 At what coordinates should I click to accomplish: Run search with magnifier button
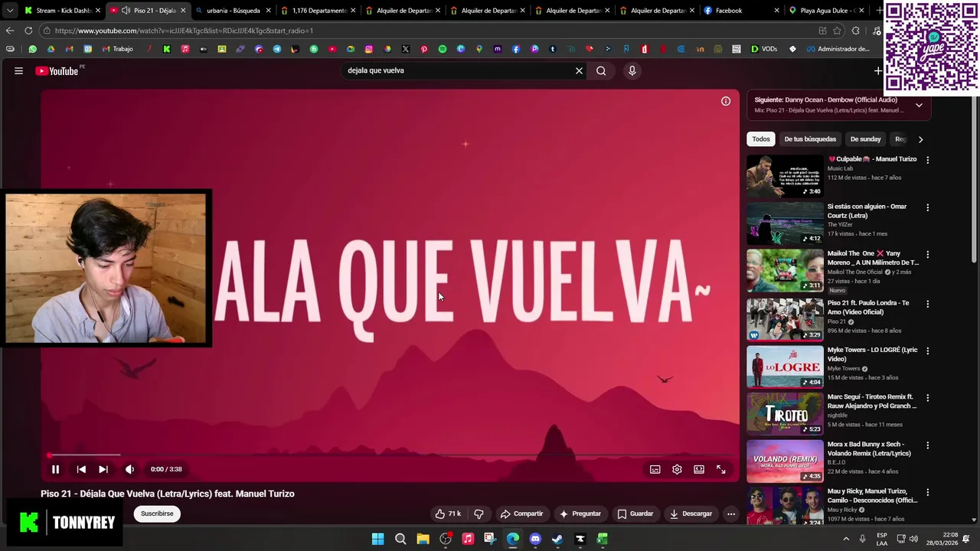tap(601, 70)
